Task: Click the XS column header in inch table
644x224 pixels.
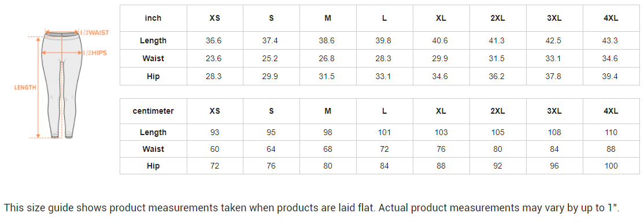Action: pyautogui.click(x=215, y=18)
